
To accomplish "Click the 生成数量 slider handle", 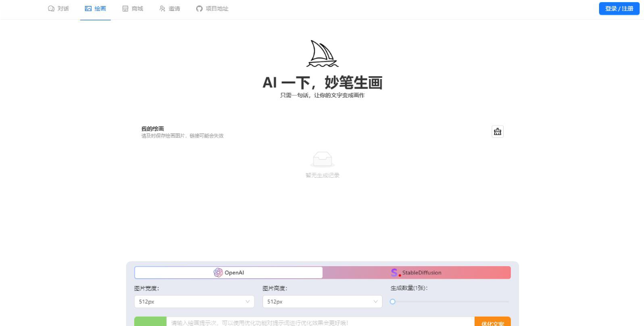I will tap(392, 302).
